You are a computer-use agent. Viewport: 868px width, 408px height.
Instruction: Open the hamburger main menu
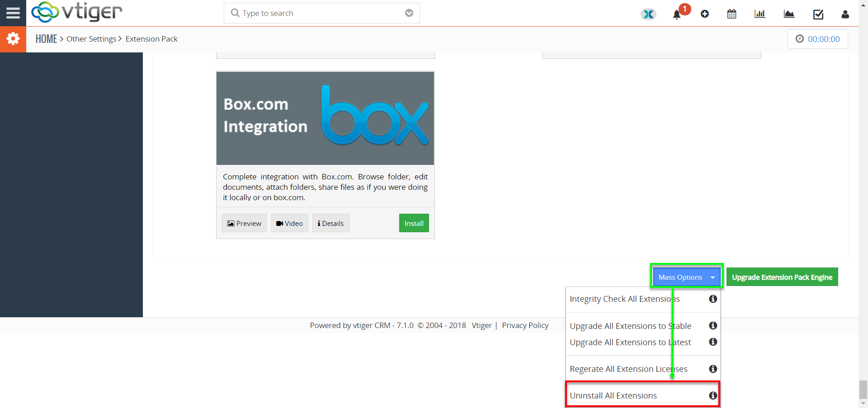(x=13, y=13)
